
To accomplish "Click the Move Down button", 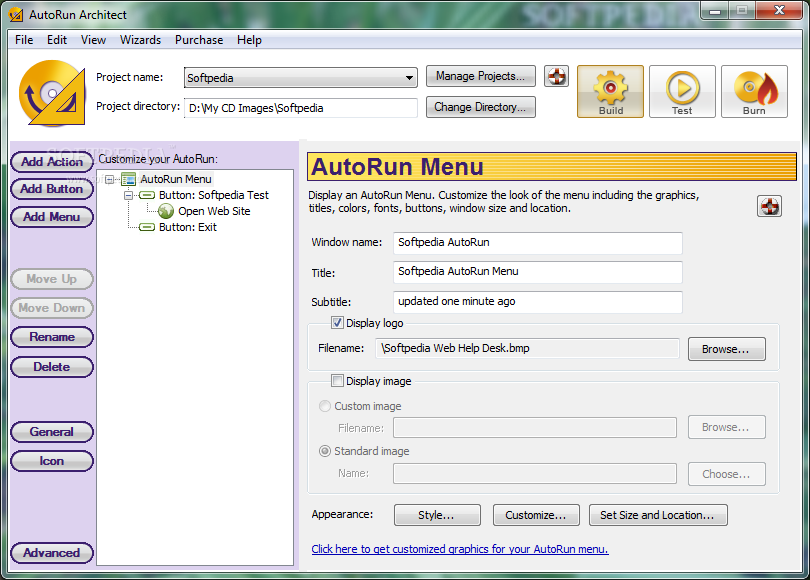I will [x=52, y=308].
